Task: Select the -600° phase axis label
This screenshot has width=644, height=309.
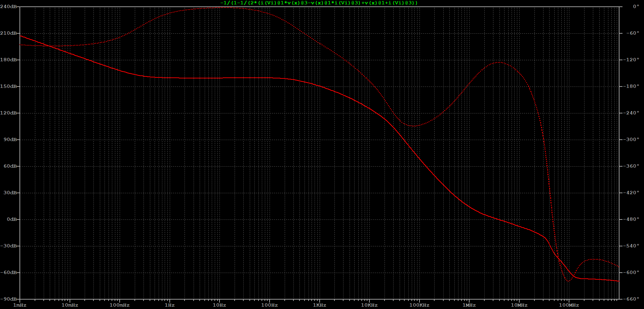Action: pyautogui.click(x=631, y=272)
